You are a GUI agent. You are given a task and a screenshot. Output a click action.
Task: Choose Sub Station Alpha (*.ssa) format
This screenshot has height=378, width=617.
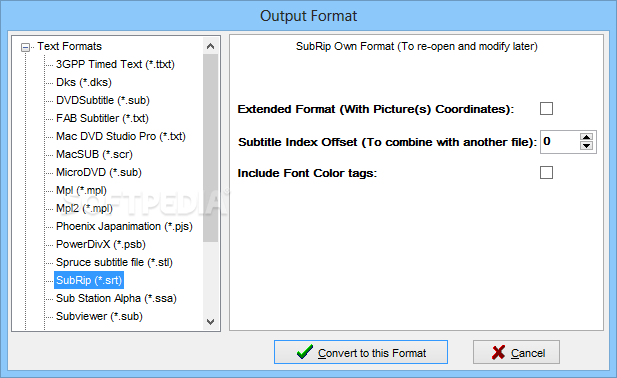coord(116,299)
